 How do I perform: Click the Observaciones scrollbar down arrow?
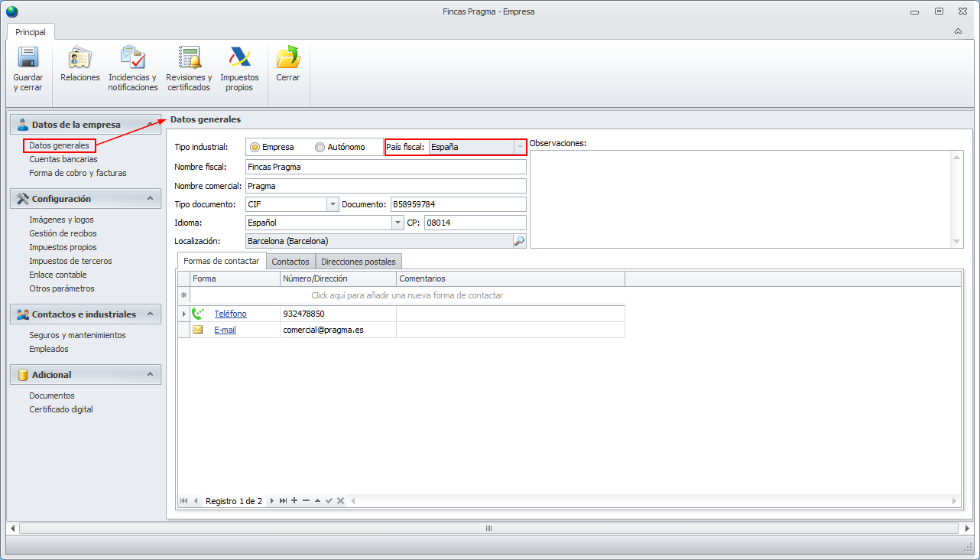(957, 242)
